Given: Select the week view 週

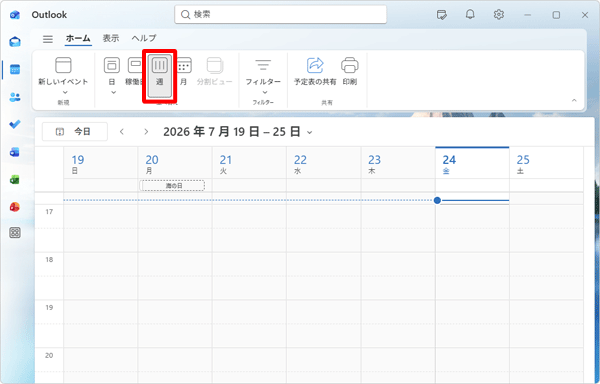Looking at the screenshot, I should click(160, 76).
